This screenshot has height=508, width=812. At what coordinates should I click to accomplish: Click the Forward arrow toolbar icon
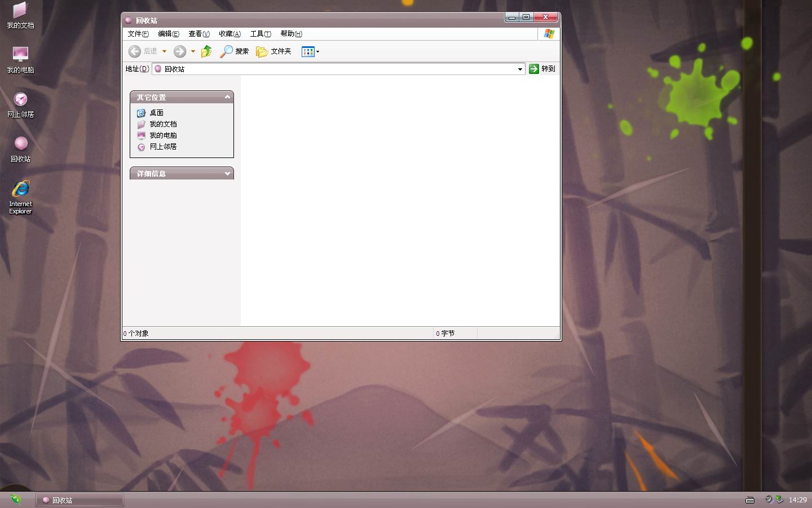(x=179, y=51)
